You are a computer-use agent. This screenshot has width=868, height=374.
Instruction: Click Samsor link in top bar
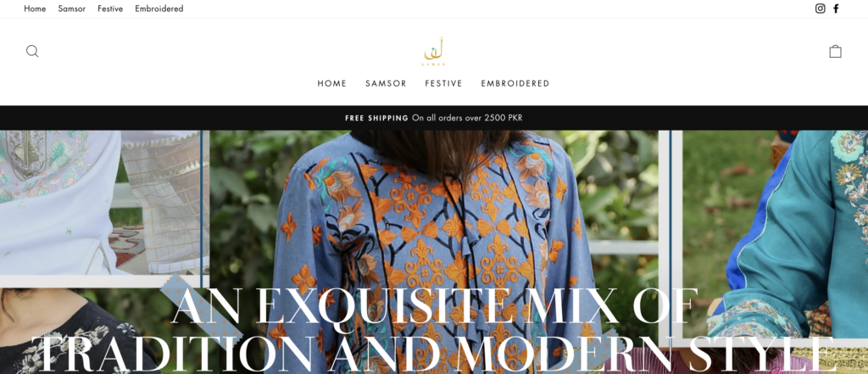click(72, 8)
